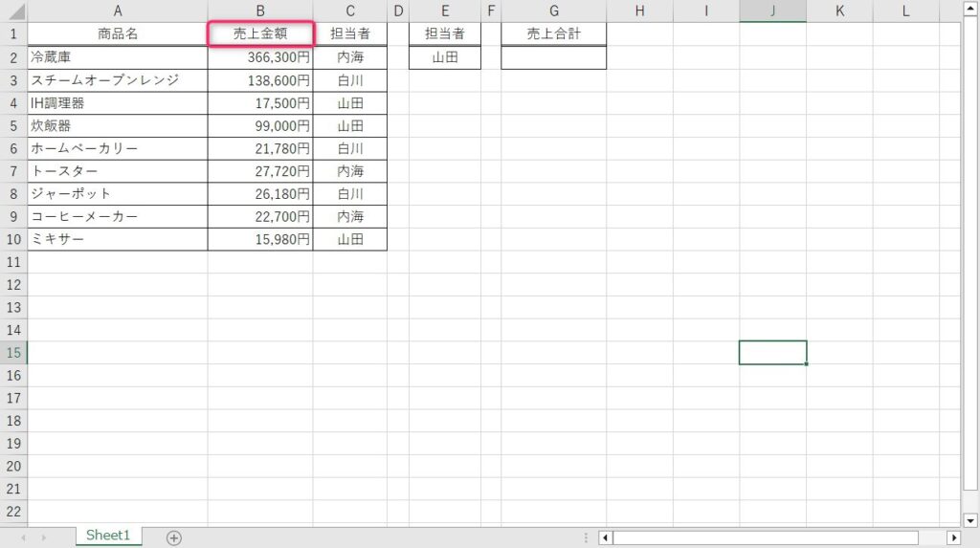Click horizontal scrollbar left arrow

coord(605,537)
